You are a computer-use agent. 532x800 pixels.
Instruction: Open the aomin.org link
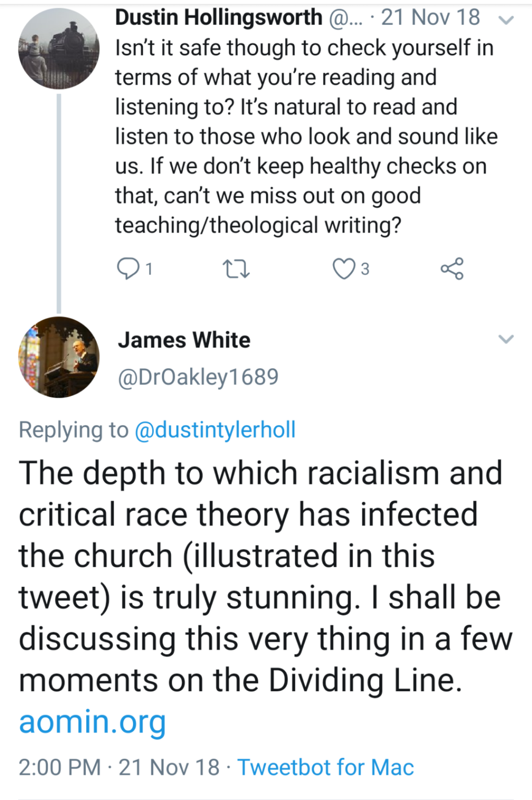click(93, 721)
